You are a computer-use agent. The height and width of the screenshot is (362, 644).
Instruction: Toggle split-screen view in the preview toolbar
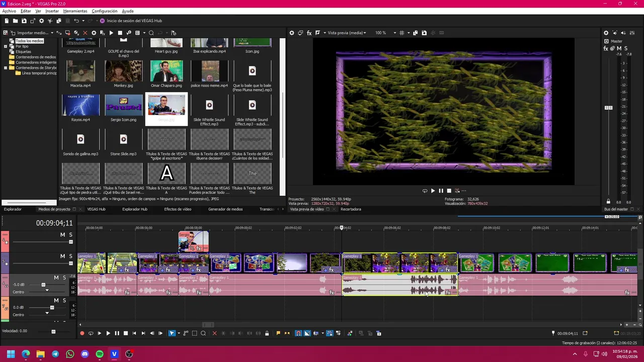[317, 33]
